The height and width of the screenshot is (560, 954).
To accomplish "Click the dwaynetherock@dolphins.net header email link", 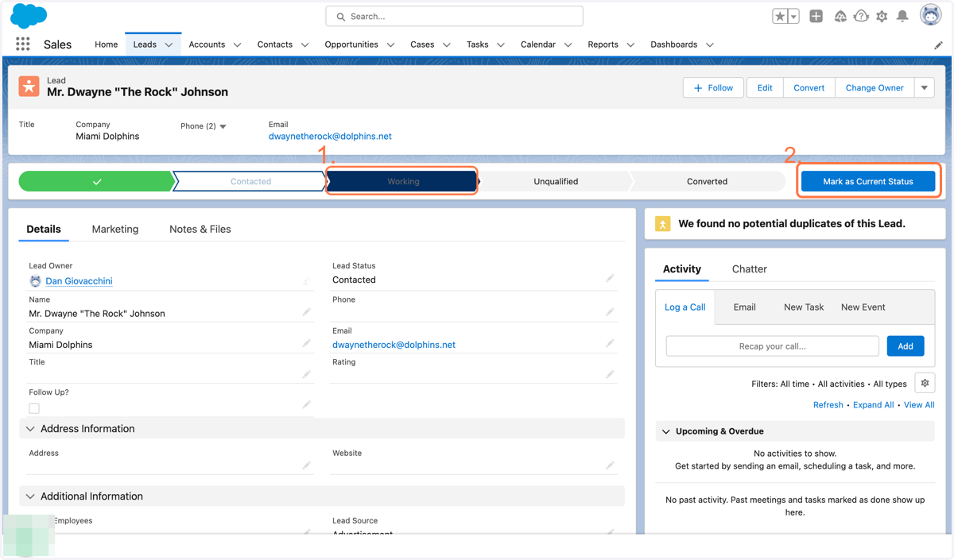I will coord(330,137).
